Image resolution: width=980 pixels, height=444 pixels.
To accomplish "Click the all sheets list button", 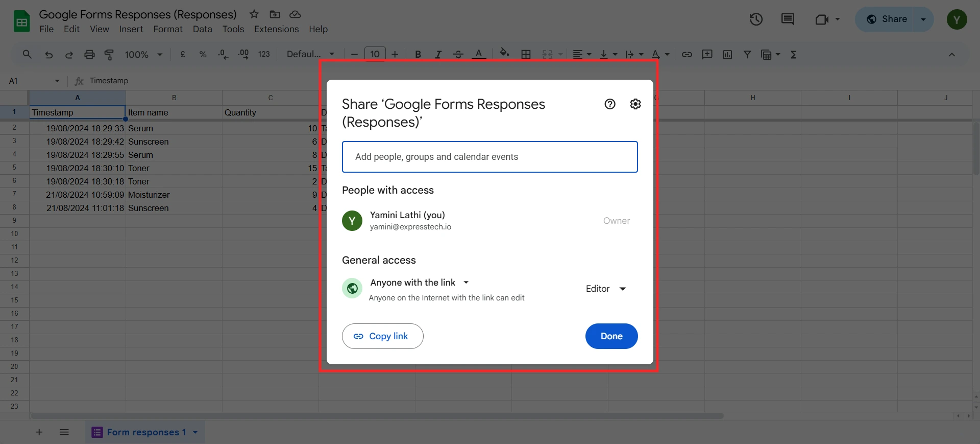I will coord(64,432).
